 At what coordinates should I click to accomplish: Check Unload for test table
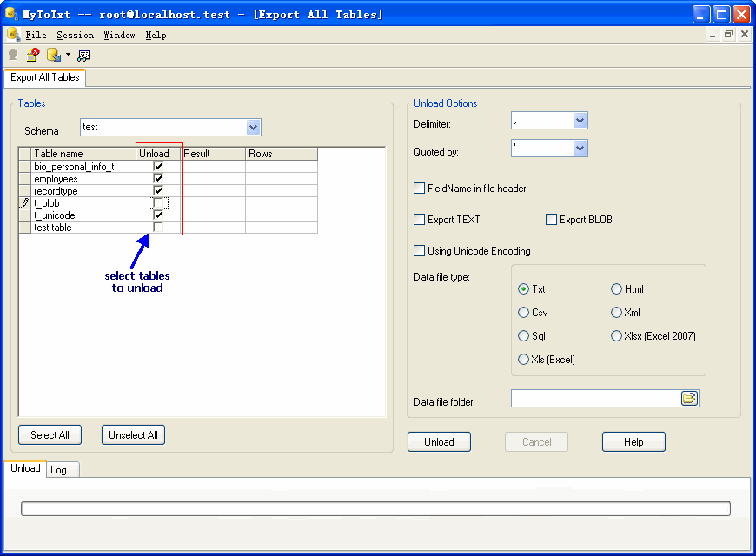coord(158,227)
